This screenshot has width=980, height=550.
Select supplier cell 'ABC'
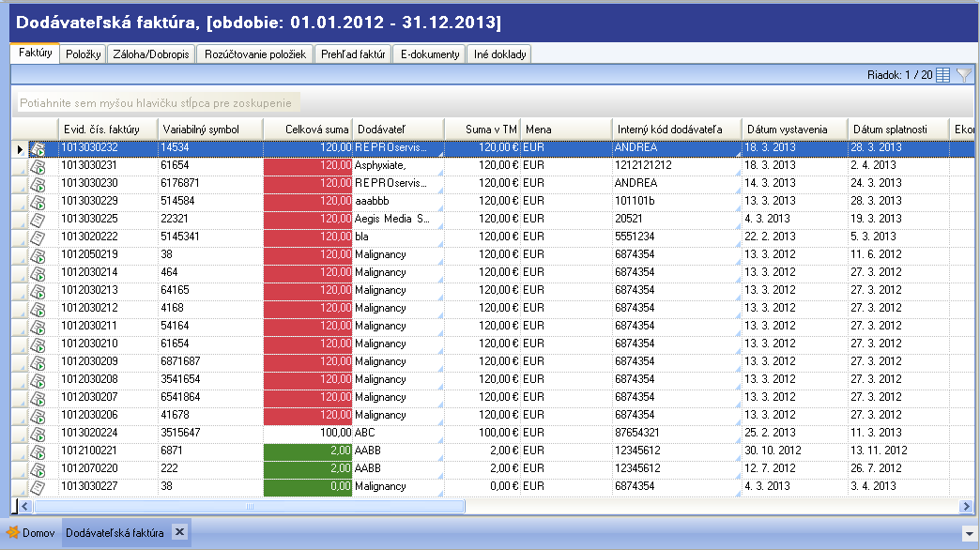[398, 433]
